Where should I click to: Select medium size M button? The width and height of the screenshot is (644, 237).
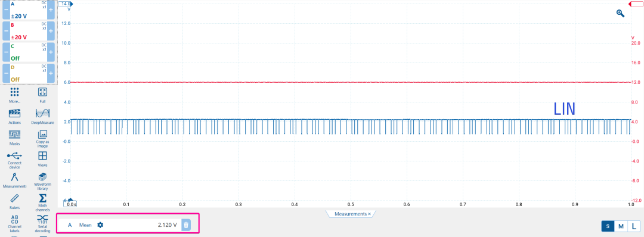pos(621,226)
